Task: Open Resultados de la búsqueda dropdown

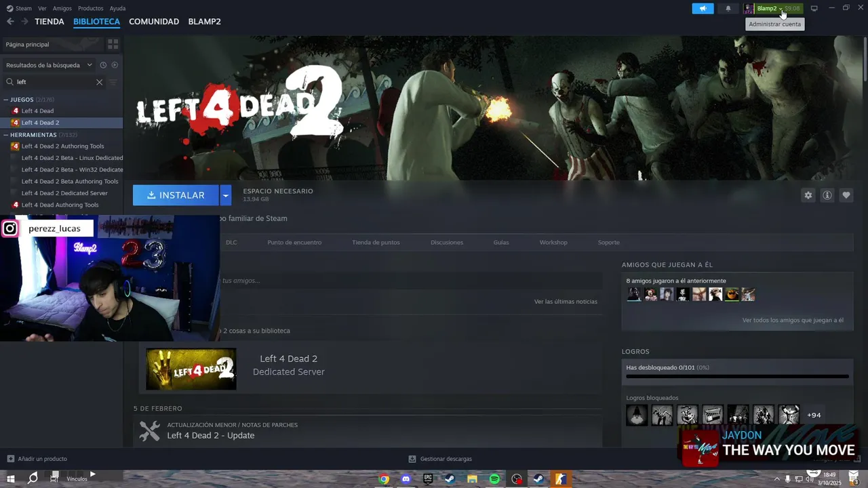Action: [x=49, y=65]
